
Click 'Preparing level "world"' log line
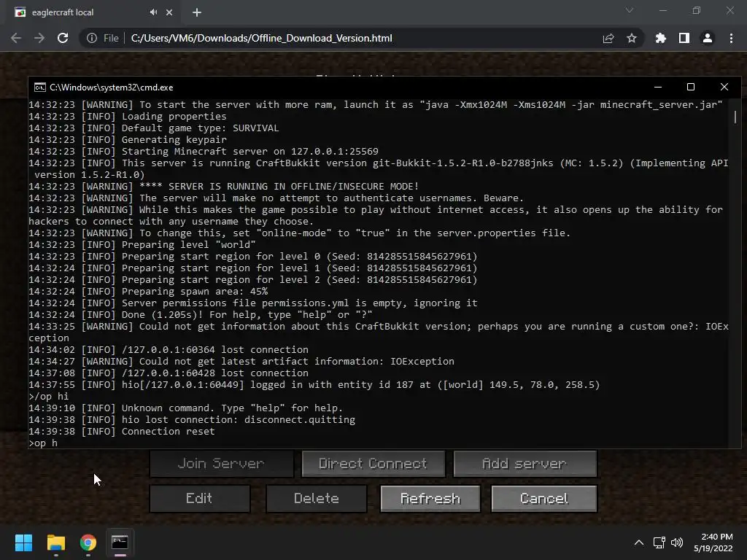pos(142,245)
